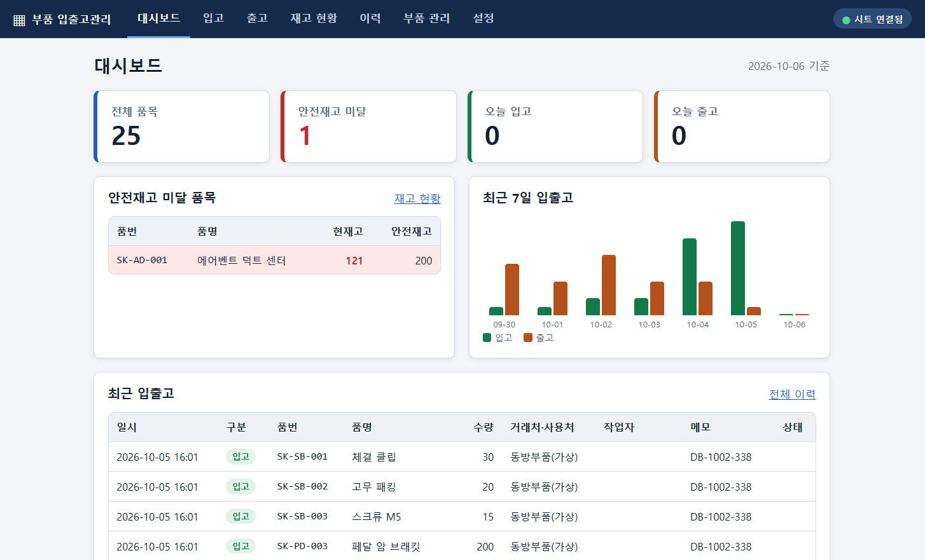Click the 에어벤트 덕트 센터 part name
Viewport: 925px width, 560px height.
click(242, 261)
